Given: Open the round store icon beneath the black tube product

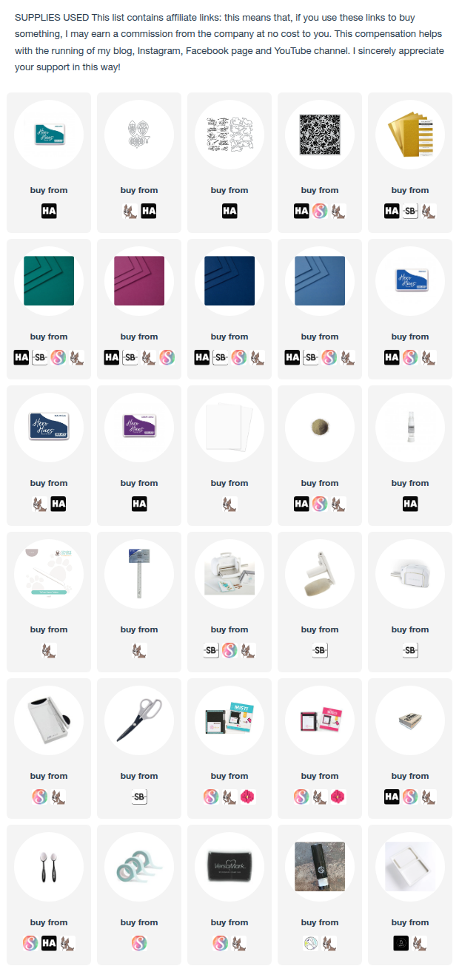Looking at the screenshot, I should click(x=311, y=943).
